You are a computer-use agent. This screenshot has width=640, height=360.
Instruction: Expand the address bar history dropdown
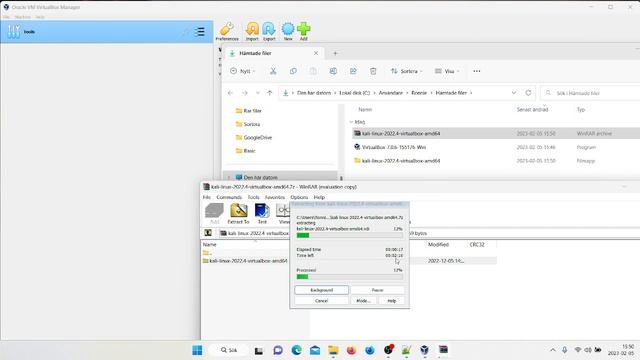pos(514,93)
